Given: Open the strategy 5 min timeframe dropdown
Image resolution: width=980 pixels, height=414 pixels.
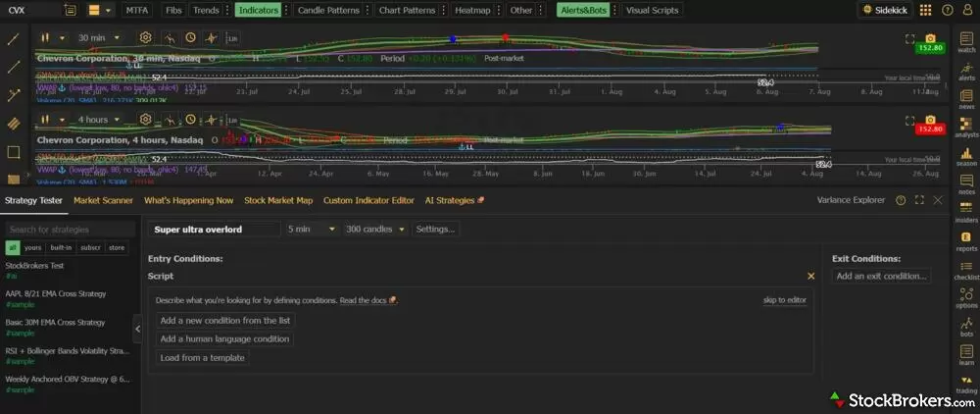Looking at the screenshot, I should [x=312, y=229].
